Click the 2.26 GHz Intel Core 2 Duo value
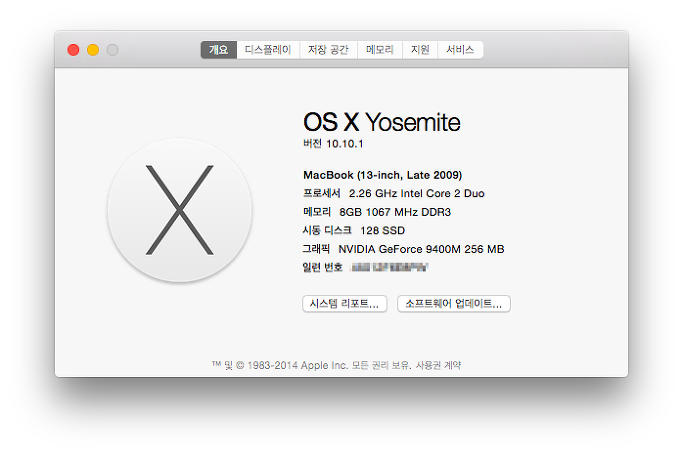The image size is (683, 455). [416, 193]
